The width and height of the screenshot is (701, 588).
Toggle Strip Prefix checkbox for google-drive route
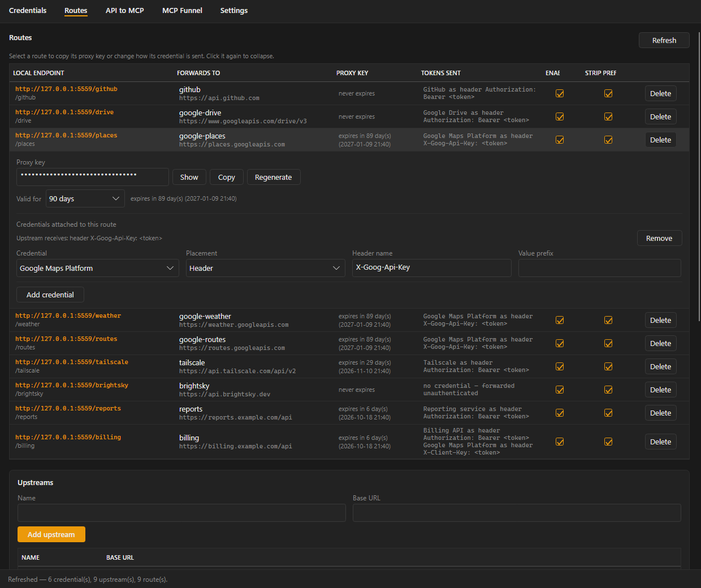point(608,116)
